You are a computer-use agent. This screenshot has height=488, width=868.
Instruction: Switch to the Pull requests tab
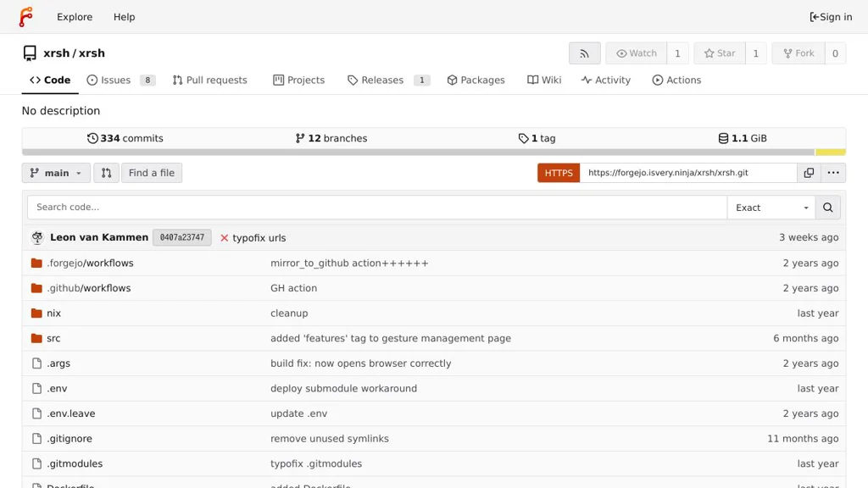(210, 80)
